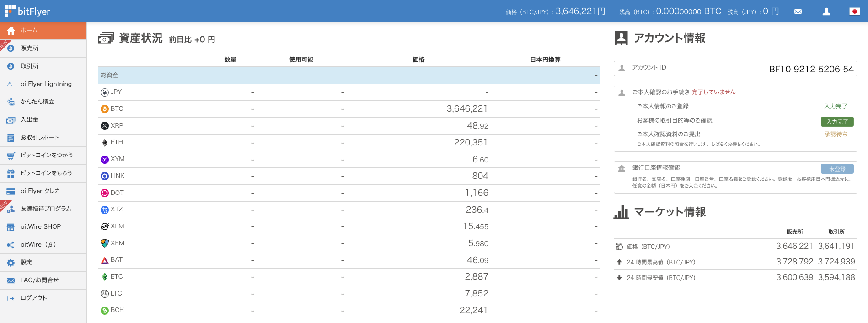Click the BTC price 3,646,221 in table
Image resolution: width=868 pixels, height=323 pixels.
coord(467,109)
